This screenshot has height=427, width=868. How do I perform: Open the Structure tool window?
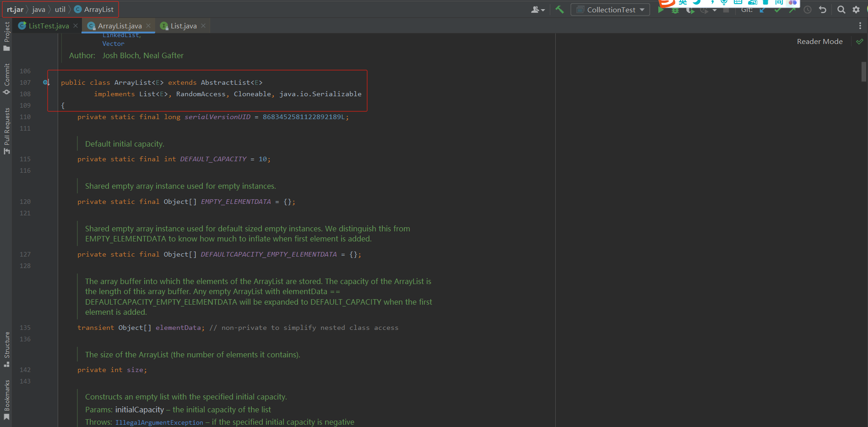coord(6,349)
